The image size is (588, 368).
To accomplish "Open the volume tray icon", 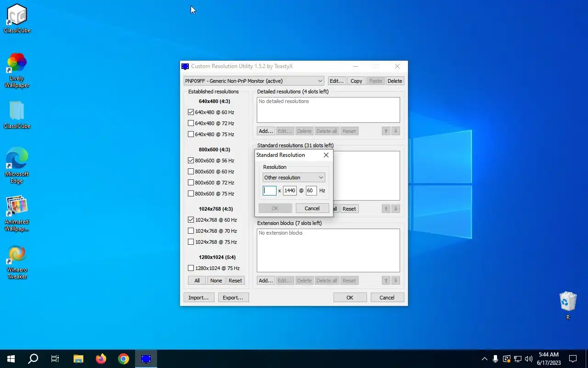I will tap(529, 359).
